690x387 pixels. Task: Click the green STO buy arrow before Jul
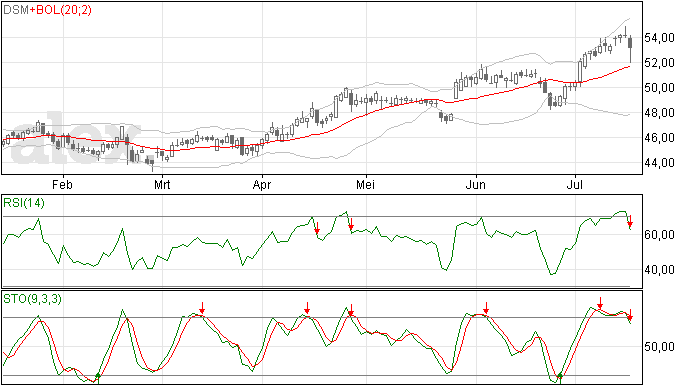point(560,378)
